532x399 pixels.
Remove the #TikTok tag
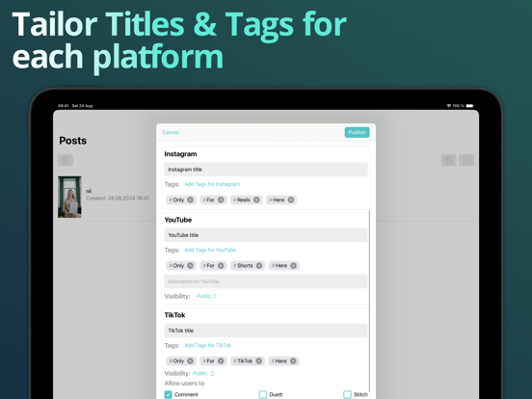(259, 361)
